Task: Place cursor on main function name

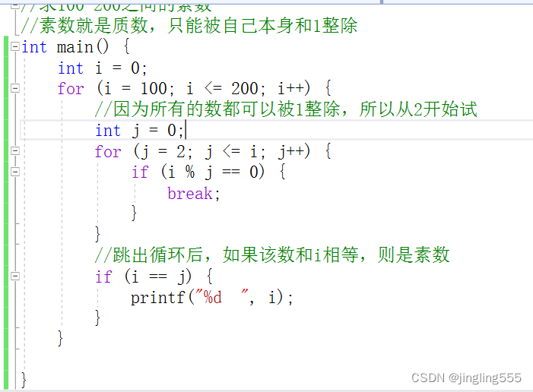Action: (75, 47)
